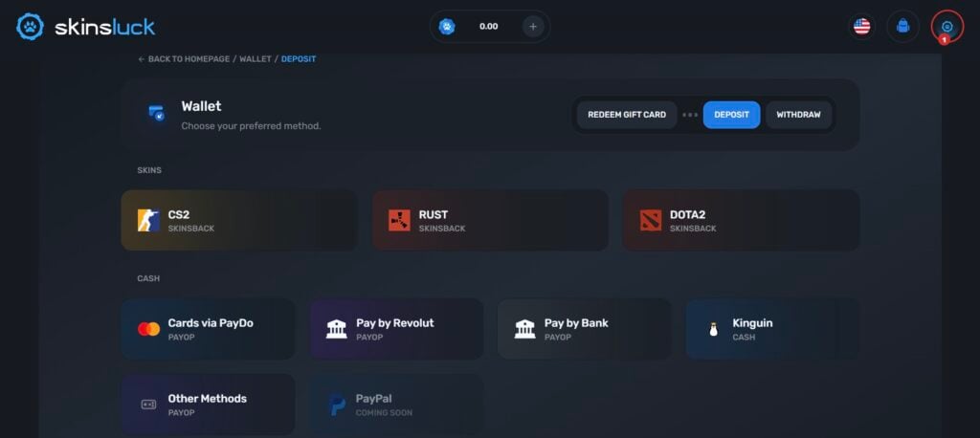Screen dimensions: 980x438
Task: Select the RUST Skinsback deposit method
Action: pos(491,220)
